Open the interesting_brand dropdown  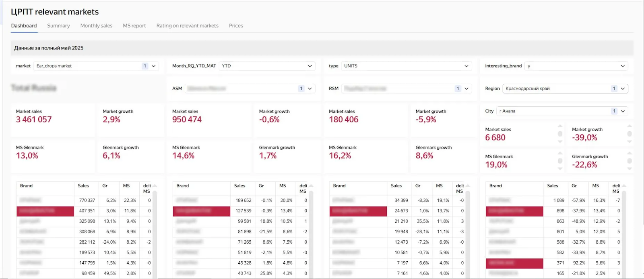[x=576, y=66]
